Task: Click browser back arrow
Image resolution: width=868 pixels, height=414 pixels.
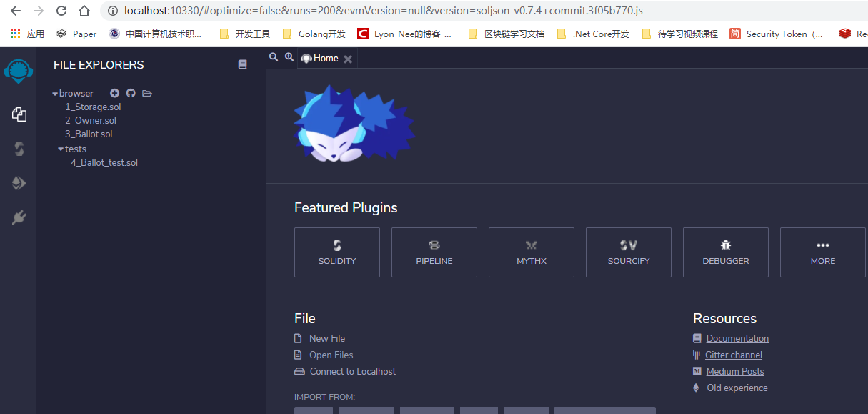Action: [16, 11]
